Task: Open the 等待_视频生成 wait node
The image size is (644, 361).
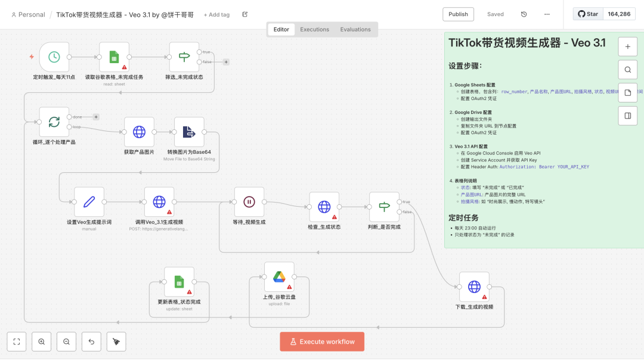Action: click(249, 201)
